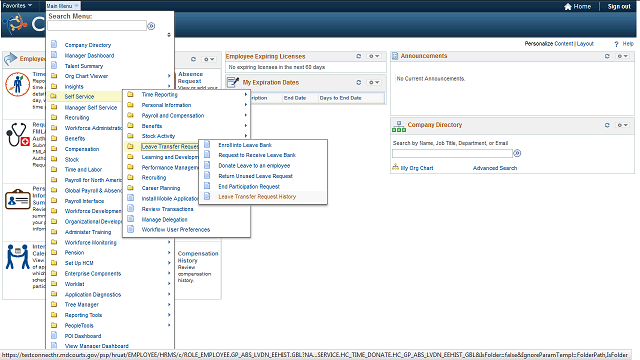Click the Company Directory search go icon

517,153
